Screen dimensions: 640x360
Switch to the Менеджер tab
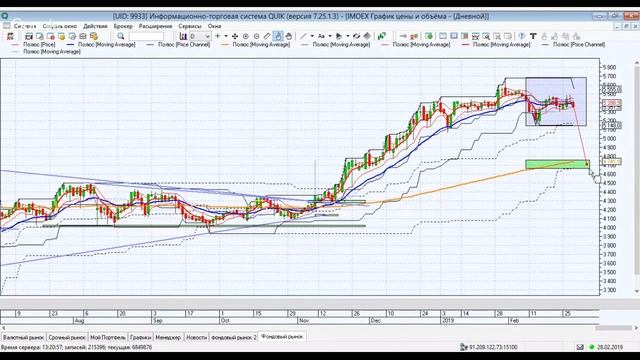(168, 338)
